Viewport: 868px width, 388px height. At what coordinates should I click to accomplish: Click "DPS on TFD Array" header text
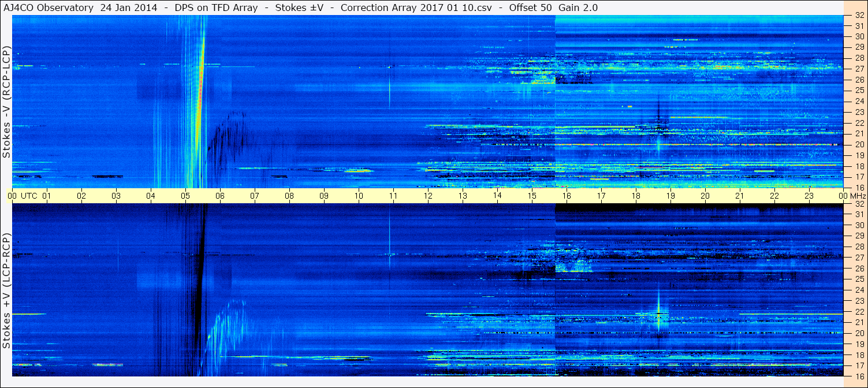(x=216, y=8)
